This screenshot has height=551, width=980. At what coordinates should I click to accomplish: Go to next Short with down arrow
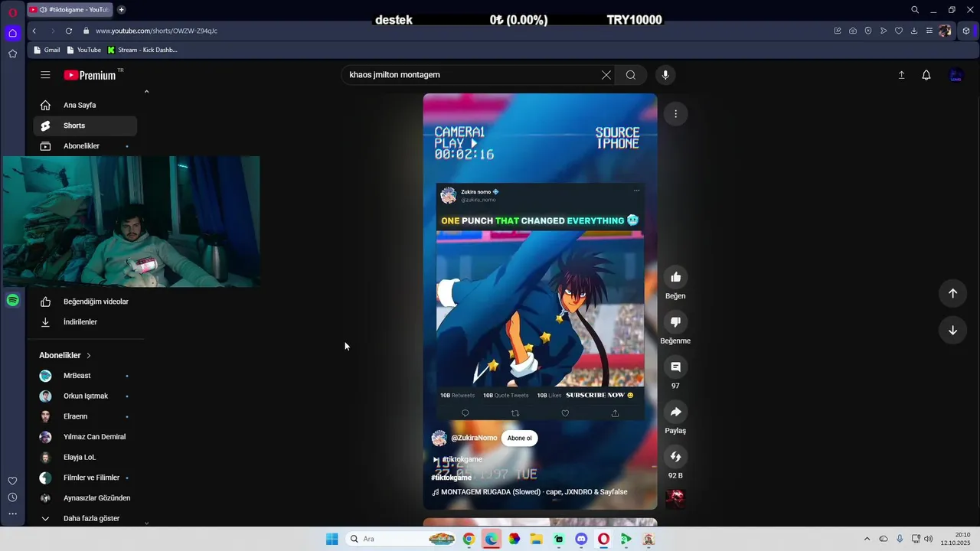(x=952, y=331)
